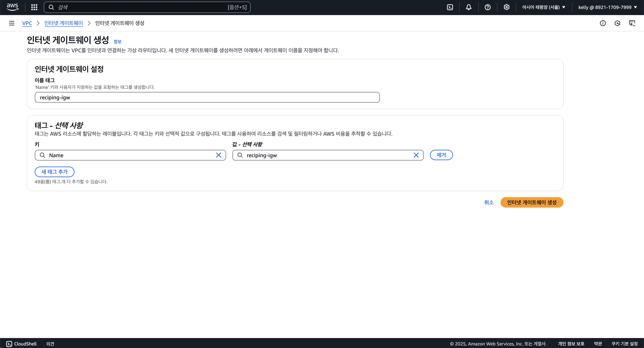
Task: Clear the reciping-igw tag value field
Action: tap(416, 155)
